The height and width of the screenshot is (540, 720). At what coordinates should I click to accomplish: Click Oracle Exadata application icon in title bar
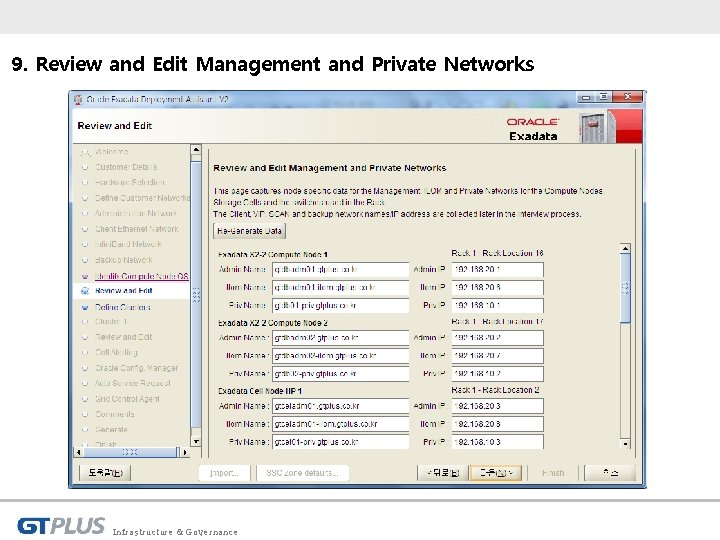click(78, 99)
